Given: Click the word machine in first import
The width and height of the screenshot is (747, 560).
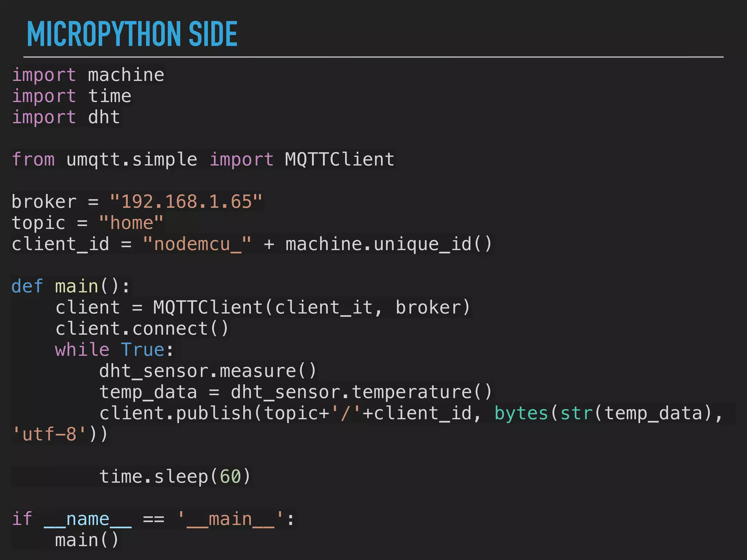Looking at the screenshot, I should pos(126,75).
